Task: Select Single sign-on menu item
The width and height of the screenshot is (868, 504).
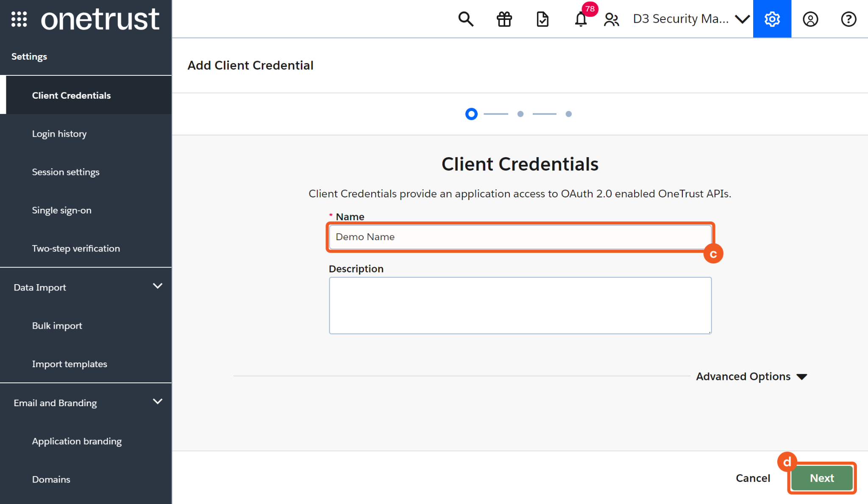Action: click(62, 210)
